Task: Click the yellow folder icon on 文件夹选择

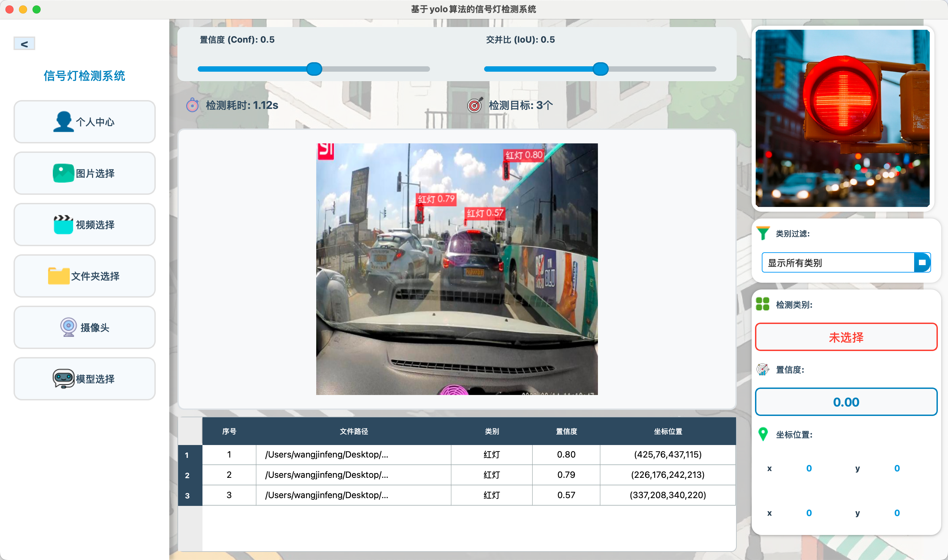Action: click(x=59, y=276)
